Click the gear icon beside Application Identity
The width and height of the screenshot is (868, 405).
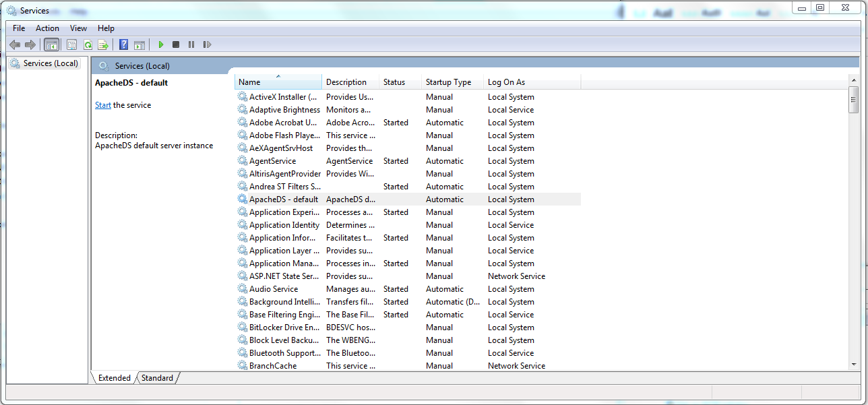coord(243,225)
